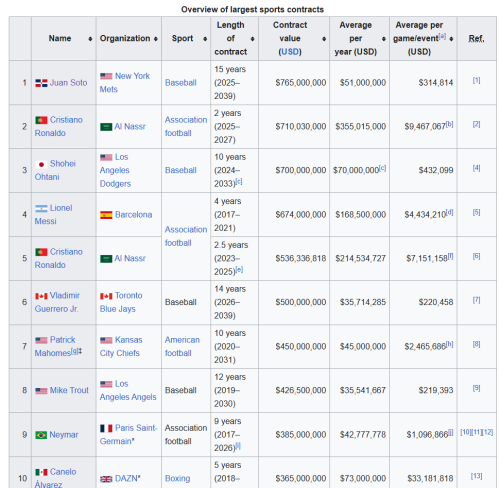The height and width of the screenshot is (488, 500).
Task: Open footnote [h] beside $2,465,686
Action: [450, 344]
